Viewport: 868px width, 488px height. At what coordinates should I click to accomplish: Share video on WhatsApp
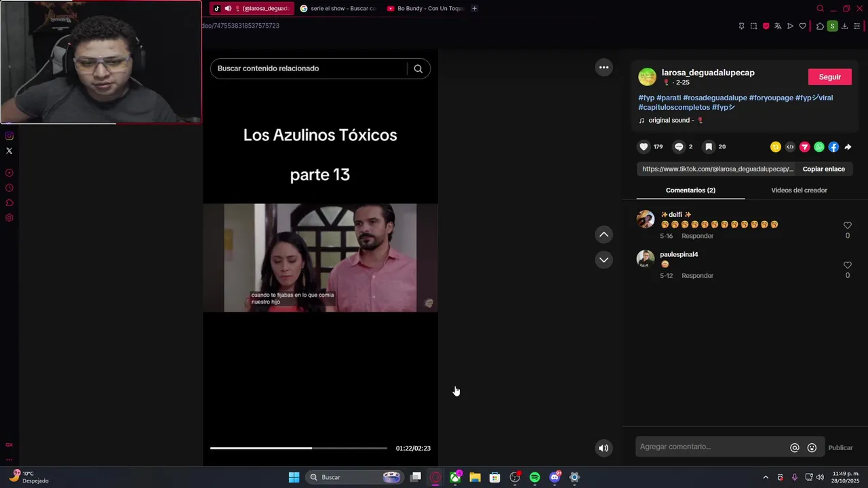pos(819,147)
